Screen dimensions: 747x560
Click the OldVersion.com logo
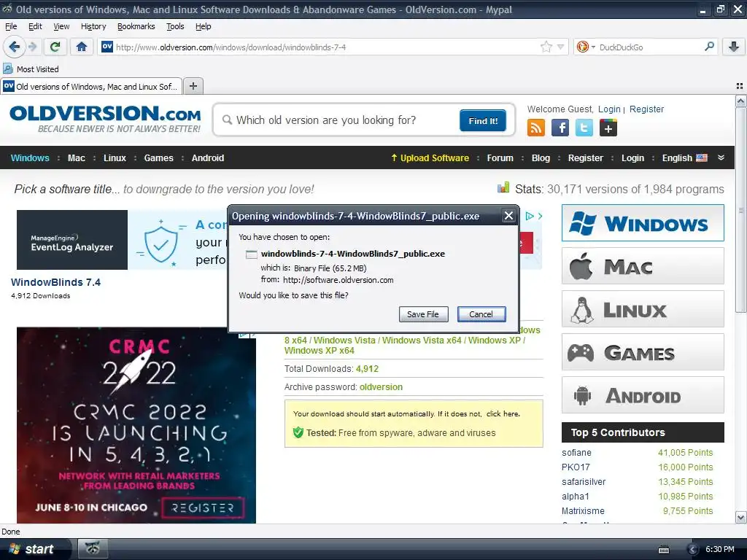tap(105, 119)
